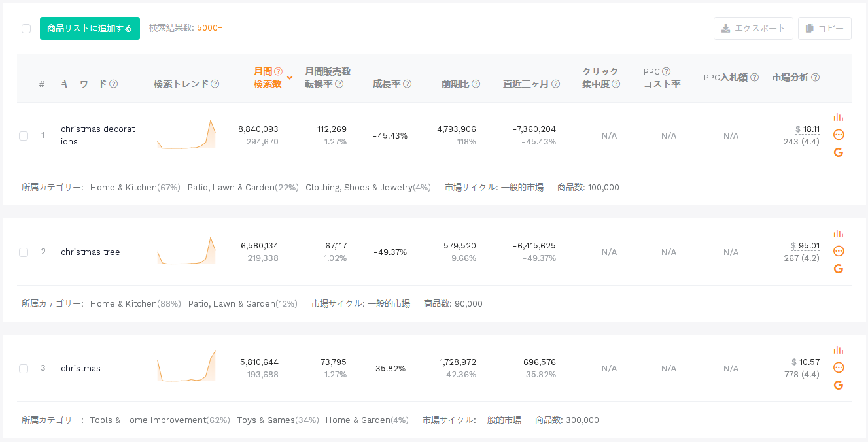The width and height of the screenshot is (868, 442).
Task: Click help icon next to PPC入札額
Action: click(x=754, y=77)
